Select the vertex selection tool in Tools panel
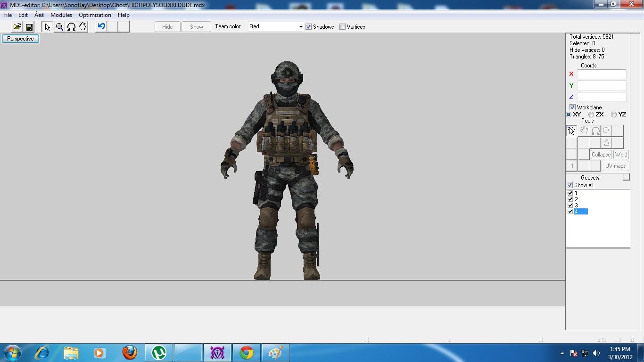This screenshot has height=362, width=644. click(571, 131)
